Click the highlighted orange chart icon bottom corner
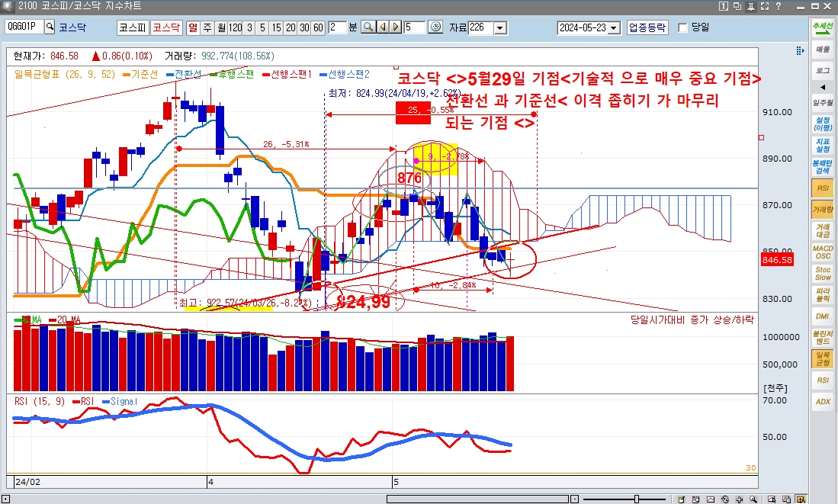This screenshot has width=838, height=504. (x=801, y=499)
